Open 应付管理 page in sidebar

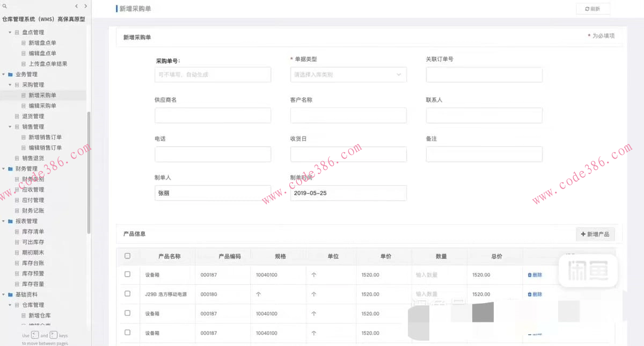[33, 200]
